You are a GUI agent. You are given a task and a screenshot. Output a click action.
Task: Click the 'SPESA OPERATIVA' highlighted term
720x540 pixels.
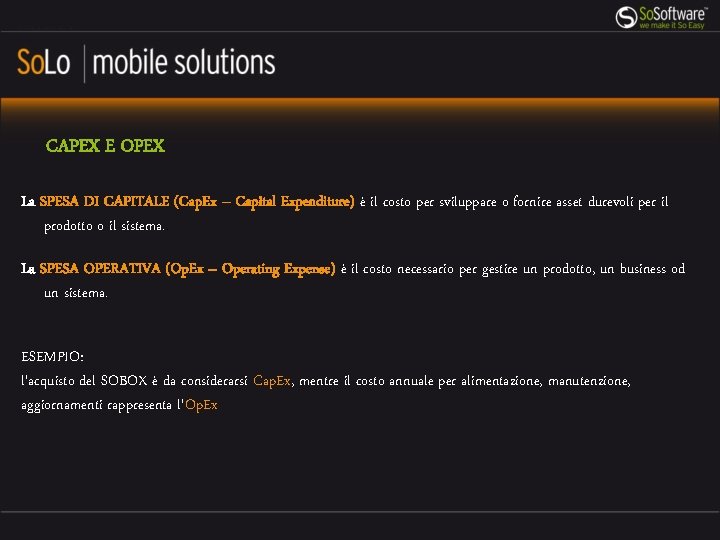(x=101, y=269)
